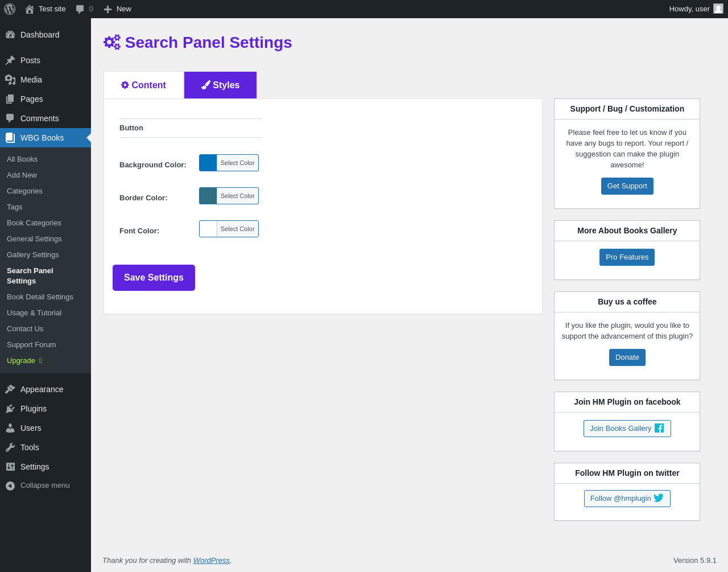The width and height of the screenshot is (728, 572).
Task: Open Dashboard from sidebar
Action: pyautogui.click(x=39, y=35)
